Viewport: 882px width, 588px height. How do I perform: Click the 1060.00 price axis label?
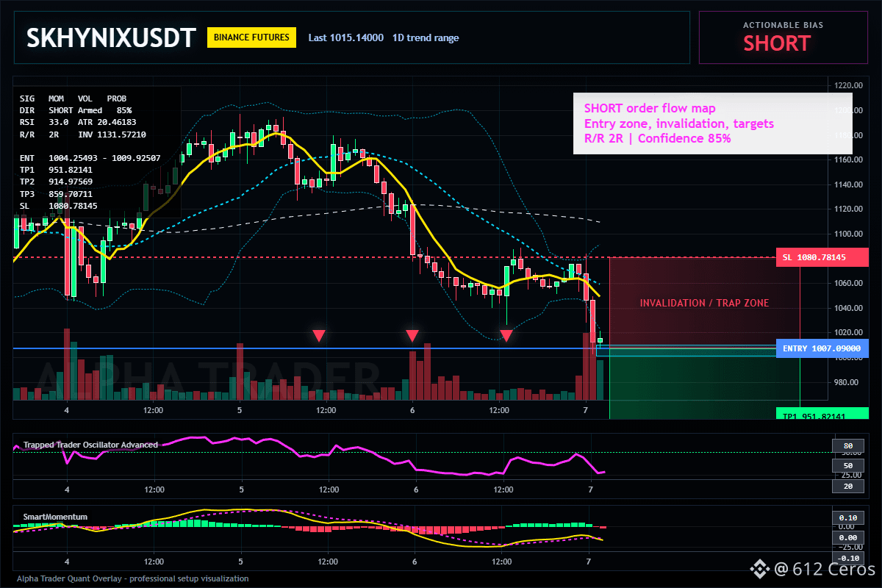(x=849, y=284)
